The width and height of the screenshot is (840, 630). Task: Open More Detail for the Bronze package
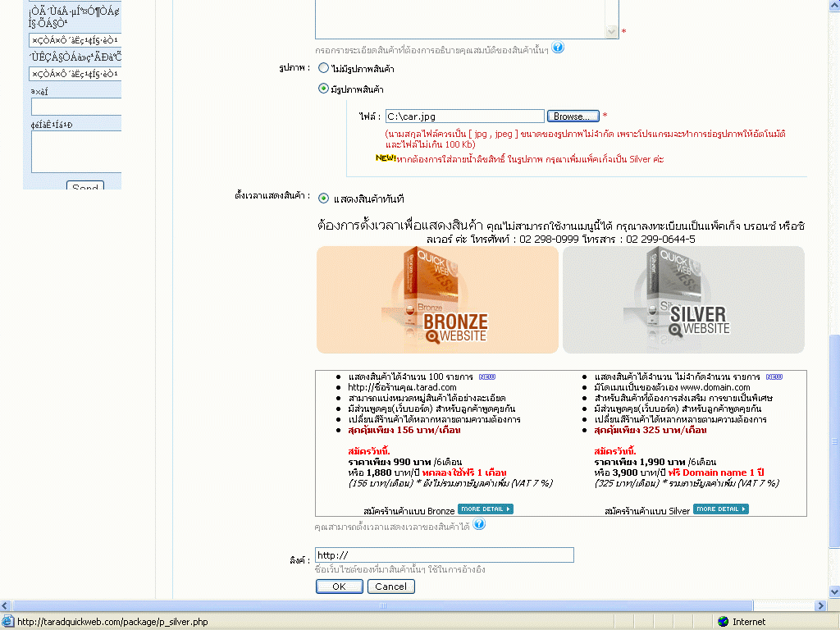[485, 509]
